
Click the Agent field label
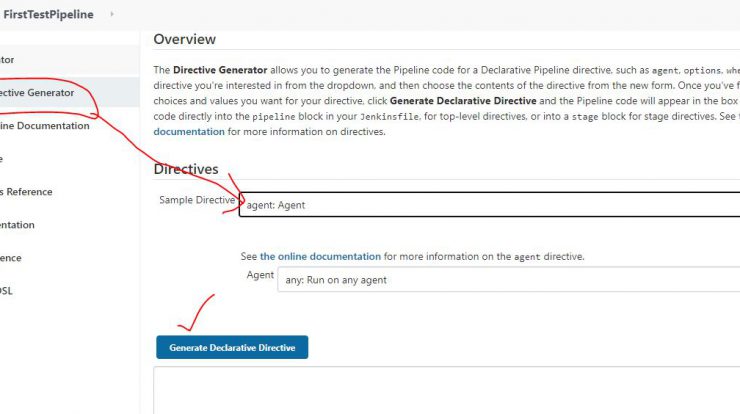[260, 275]
